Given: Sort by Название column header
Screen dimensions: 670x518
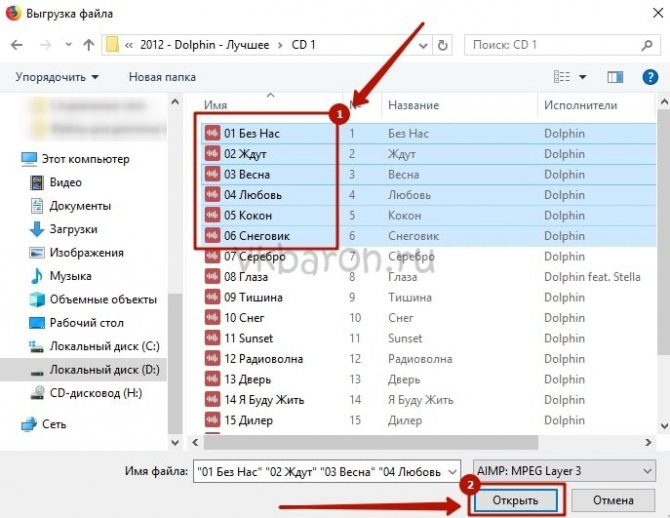Looking at the screenshot, I should [413, 105].
